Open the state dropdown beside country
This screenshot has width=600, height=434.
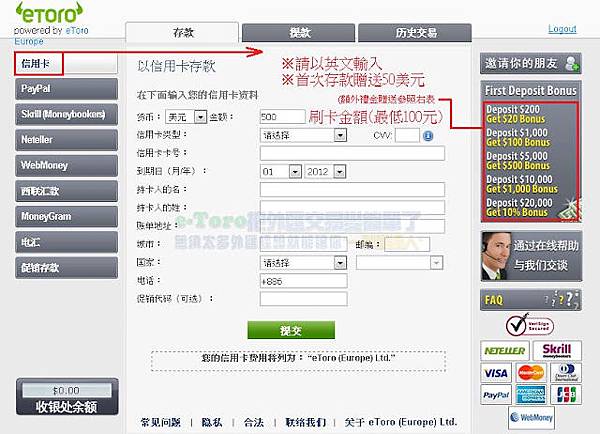click(x=400, y=263)
